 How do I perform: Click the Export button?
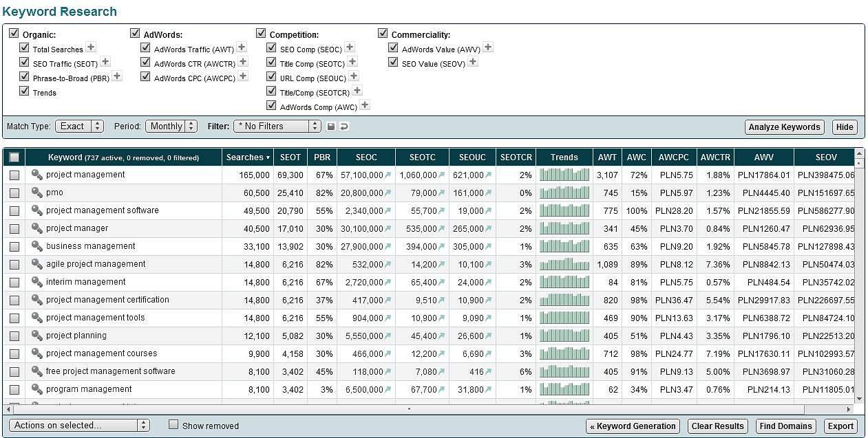[x=840, y=426]
